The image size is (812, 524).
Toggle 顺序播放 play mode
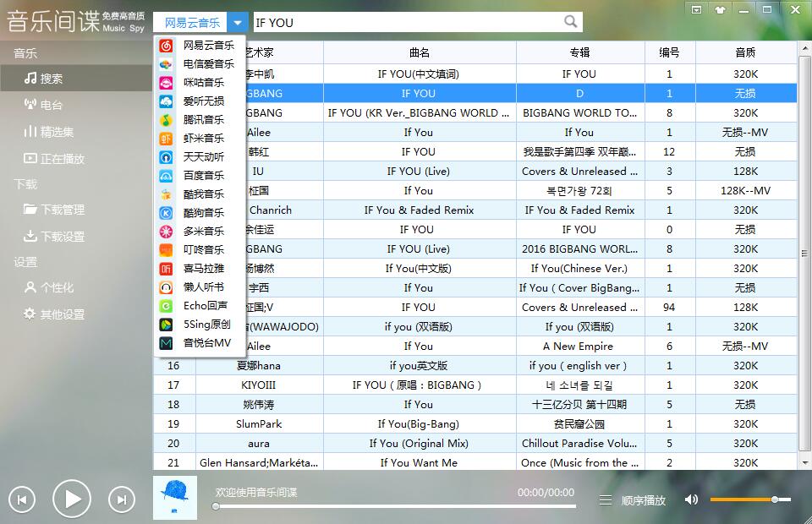(643, 500)
